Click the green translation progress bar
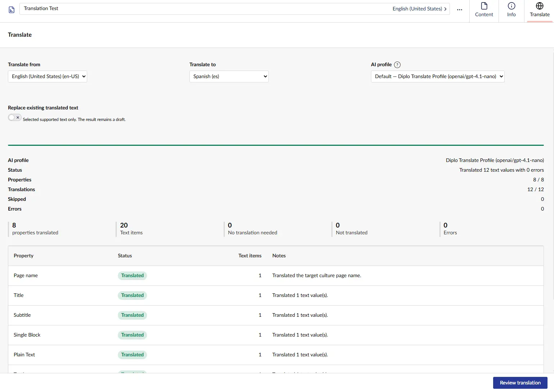This screenshot has width=554, height=392. [276, 145]
